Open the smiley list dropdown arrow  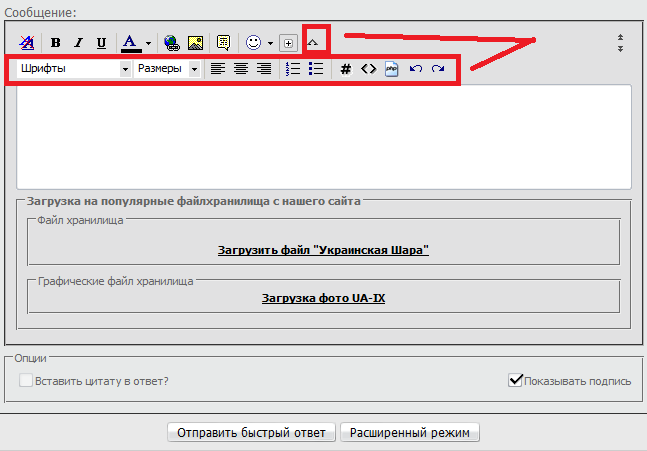pos(270,43)
